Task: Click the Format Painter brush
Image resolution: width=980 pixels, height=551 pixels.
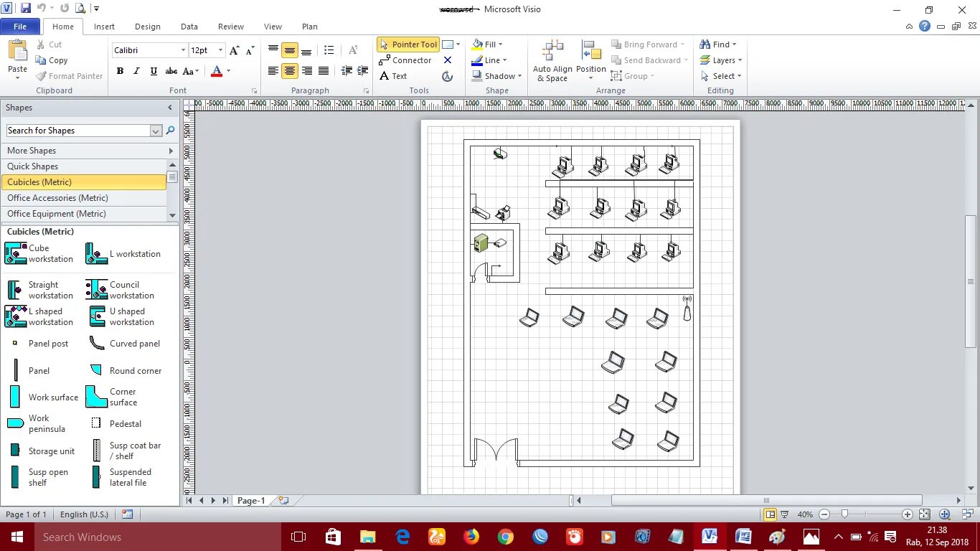Action: pos(41,76)
